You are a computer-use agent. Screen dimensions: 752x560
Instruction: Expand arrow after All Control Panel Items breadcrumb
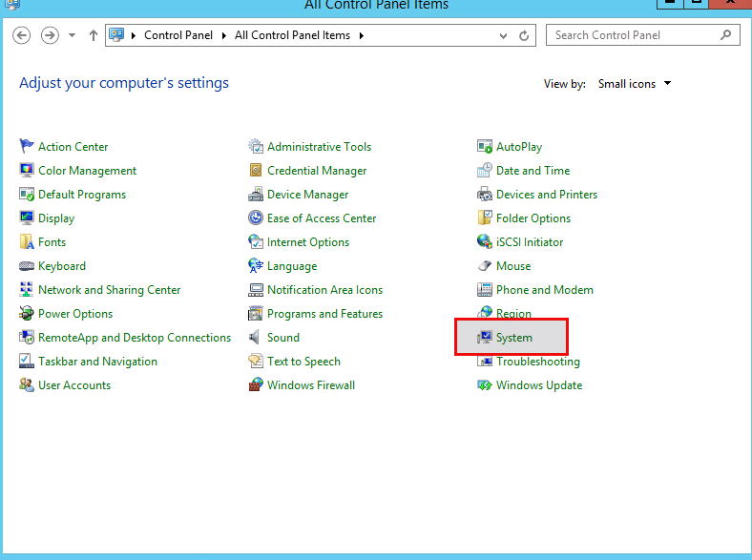click(361, 35)
